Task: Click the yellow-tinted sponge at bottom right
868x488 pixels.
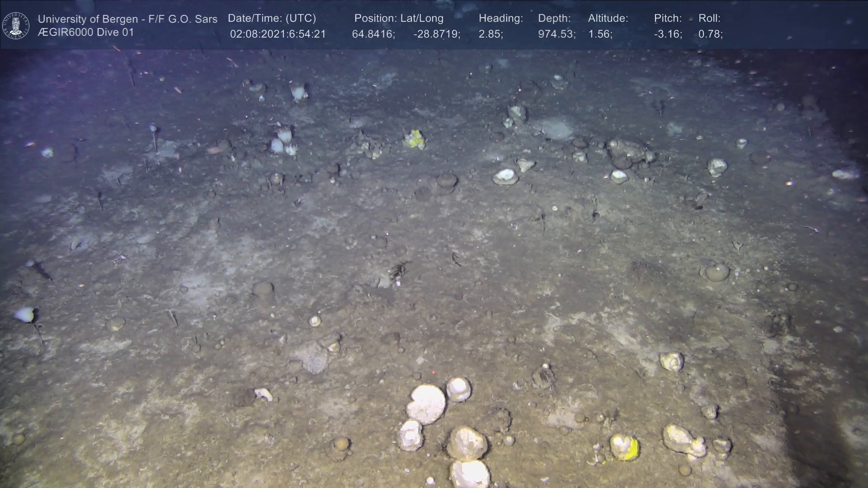Action: point(624,447)
